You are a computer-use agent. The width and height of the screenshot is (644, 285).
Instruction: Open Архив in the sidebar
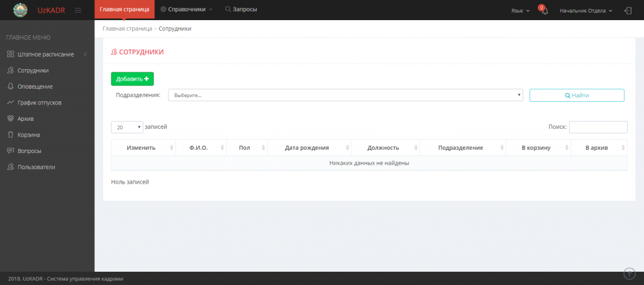[x=25, y=118]
